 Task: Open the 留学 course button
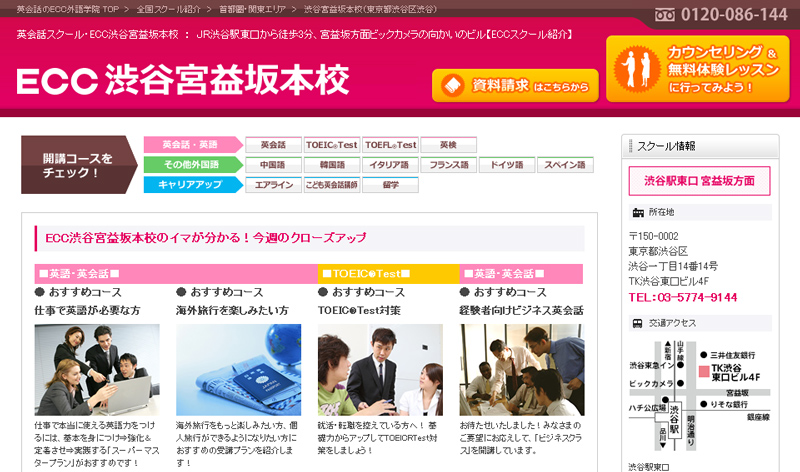(x=391, y=185)
